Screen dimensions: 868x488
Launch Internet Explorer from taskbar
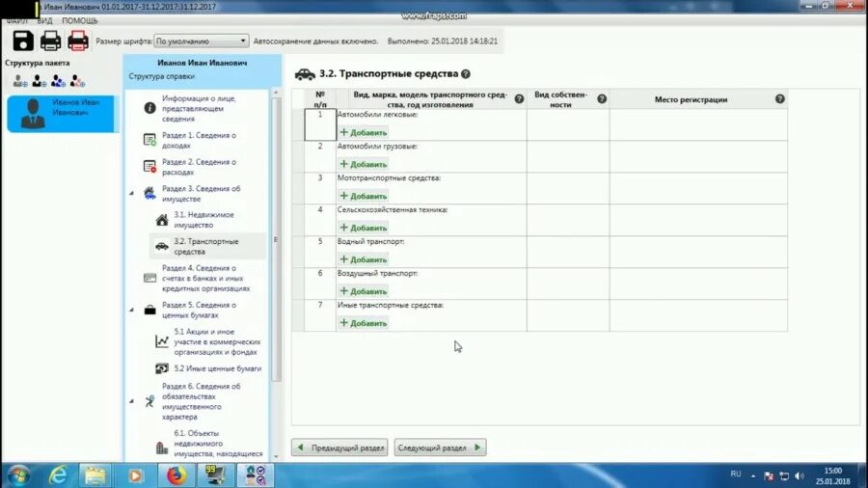tap(58, 475)
